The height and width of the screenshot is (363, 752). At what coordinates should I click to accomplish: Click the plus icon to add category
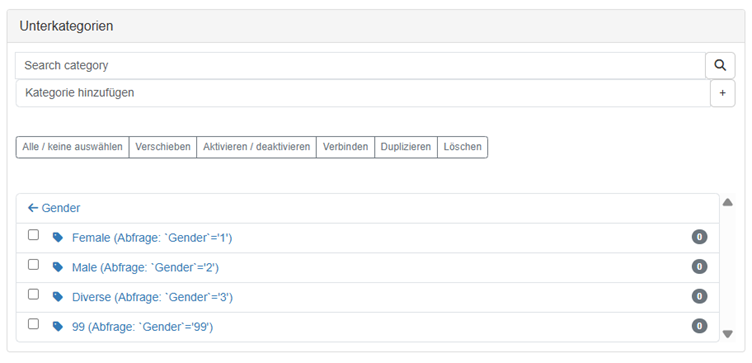722,93
